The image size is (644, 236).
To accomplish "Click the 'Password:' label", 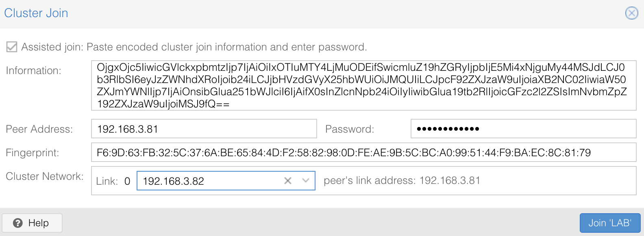I will pyautogui.click(x=350, y=129).
